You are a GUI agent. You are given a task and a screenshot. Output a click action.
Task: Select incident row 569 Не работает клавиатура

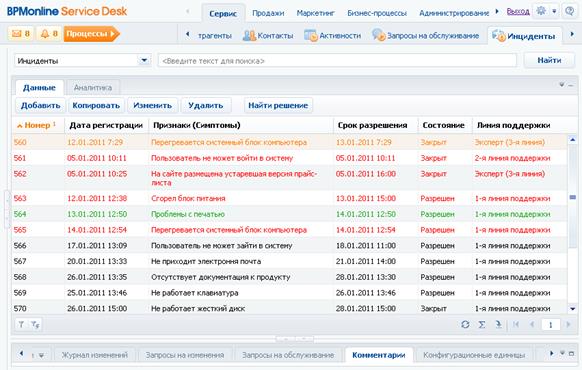[x=290, y=293]
